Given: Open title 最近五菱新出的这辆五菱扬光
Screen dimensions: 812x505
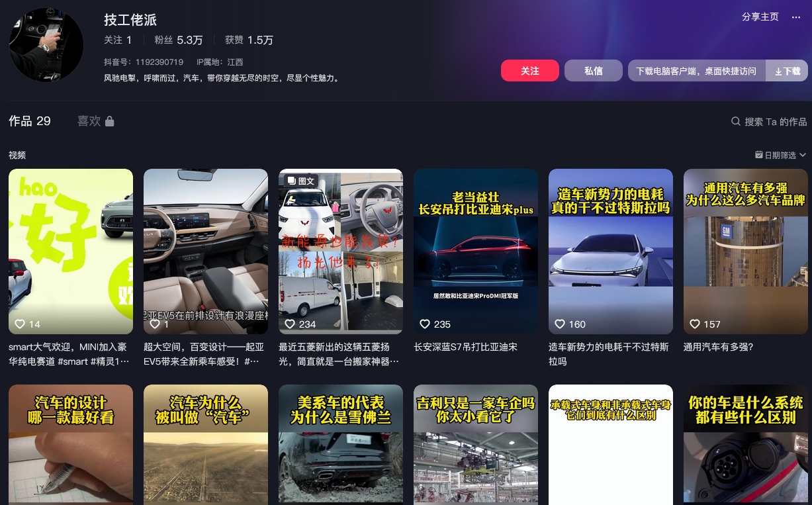Looking at the screenshot, I should click(x=339, y=354).
